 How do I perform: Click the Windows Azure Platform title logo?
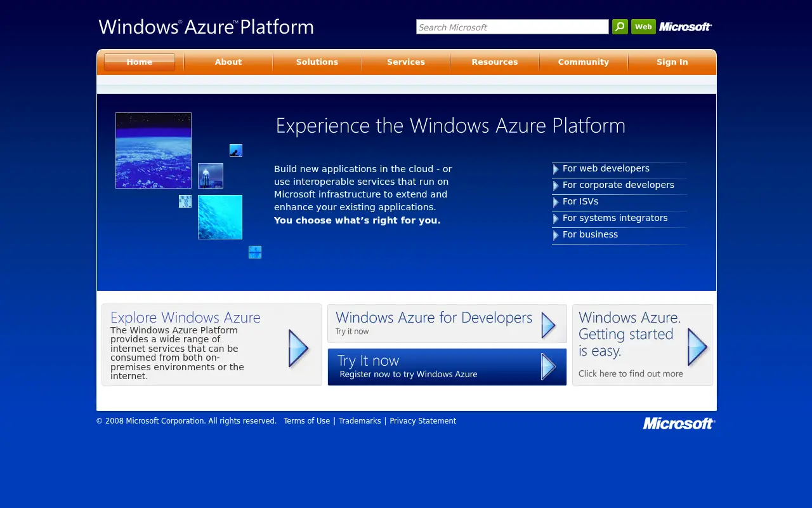tap(206, 27)
